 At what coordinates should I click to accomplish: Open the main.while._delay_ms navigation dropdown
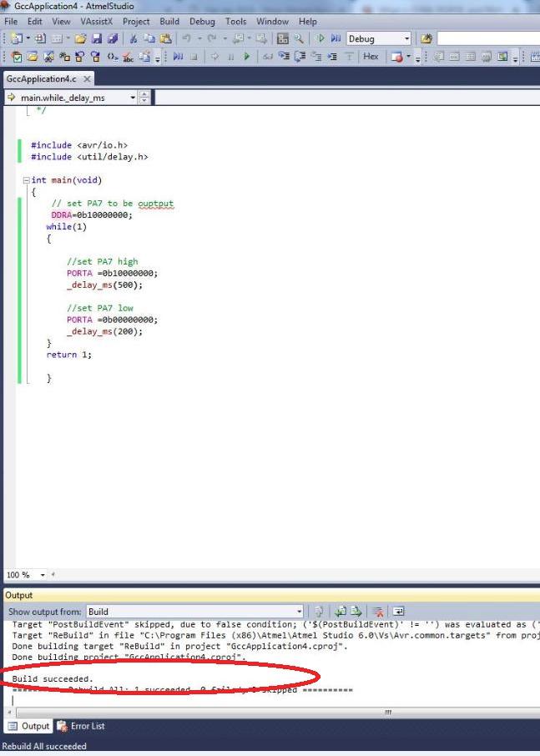point(133,98)
